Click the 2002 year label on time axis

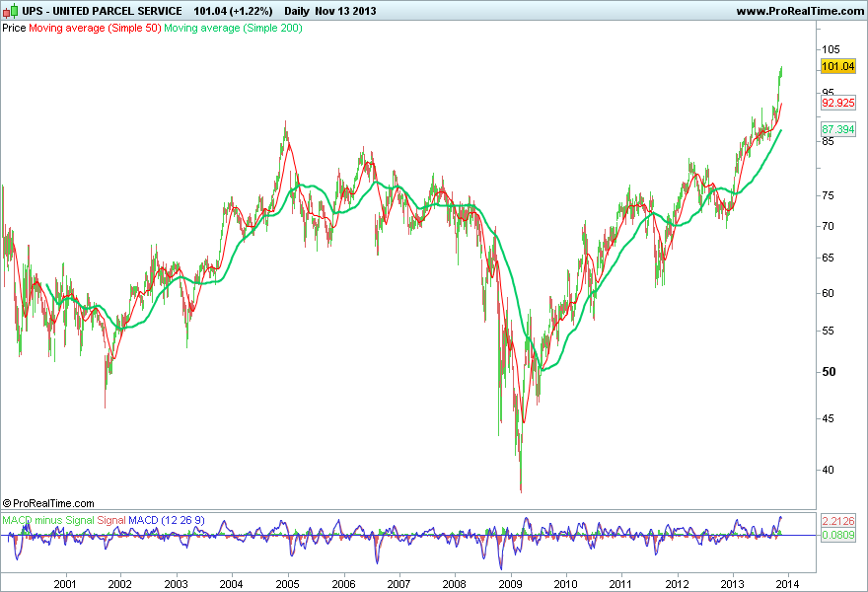[x=120, y=584]
